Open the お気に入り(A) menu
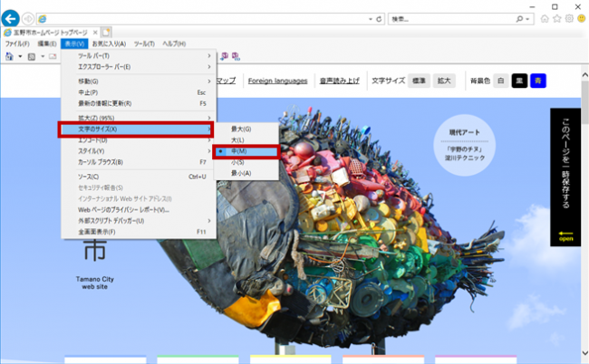This screenshot has width=589, height=364. 109,43
